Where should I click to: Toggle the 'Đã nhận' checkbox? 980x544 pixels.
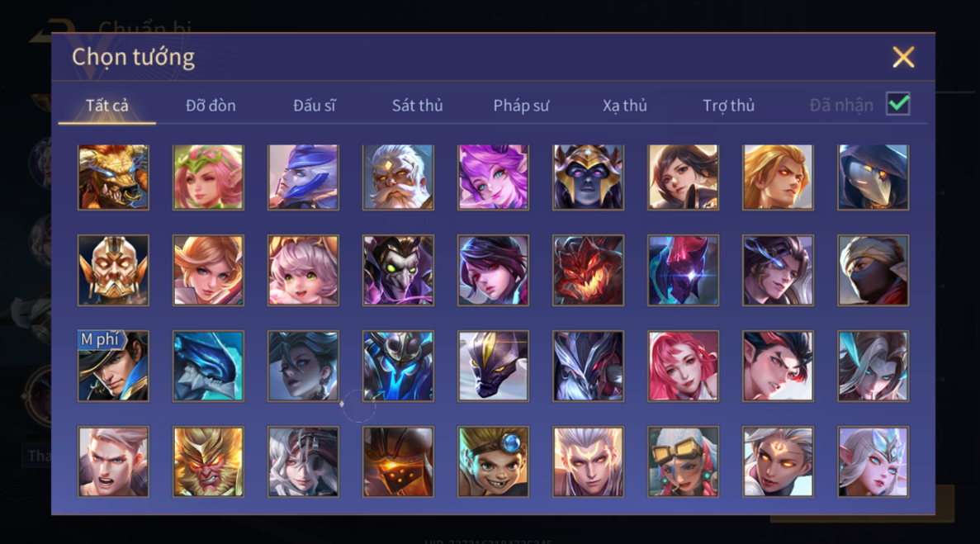(898, 104)
